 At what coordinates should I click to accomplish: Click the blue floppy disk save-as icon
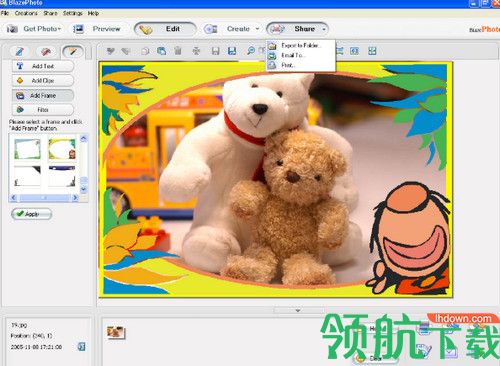coord(232,51)
